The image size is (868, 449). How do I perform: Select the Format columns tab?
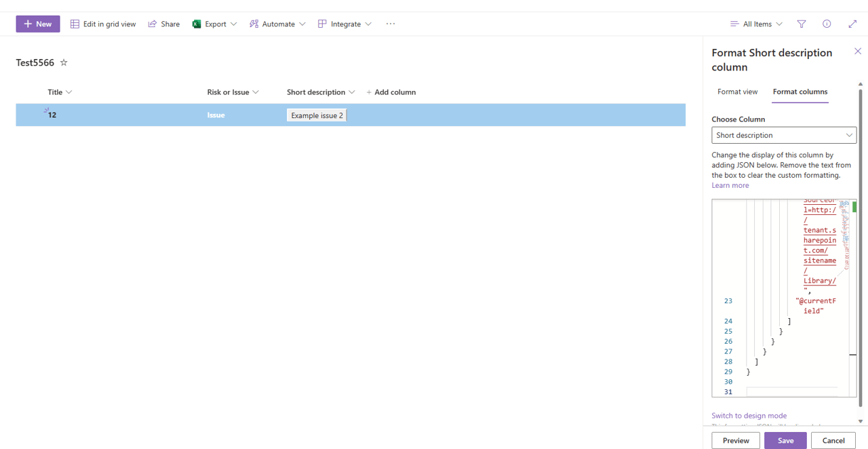(x=800, y=92)
